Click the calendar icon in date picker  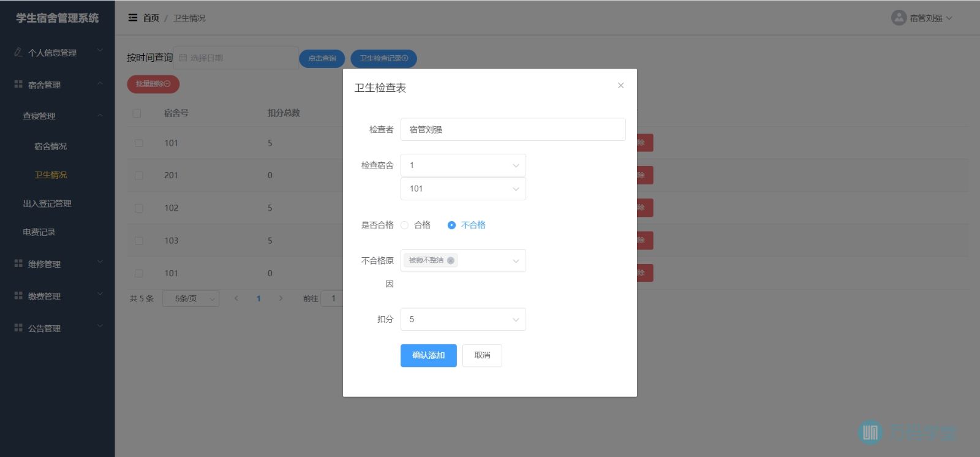[183, 58]
